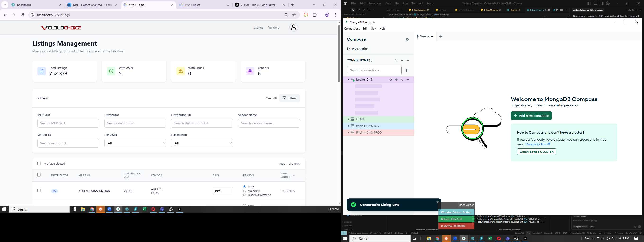Click the funnel filter icon beside Search connections
The width and height of the screenshot is (644, 242).
click(407, 70)
